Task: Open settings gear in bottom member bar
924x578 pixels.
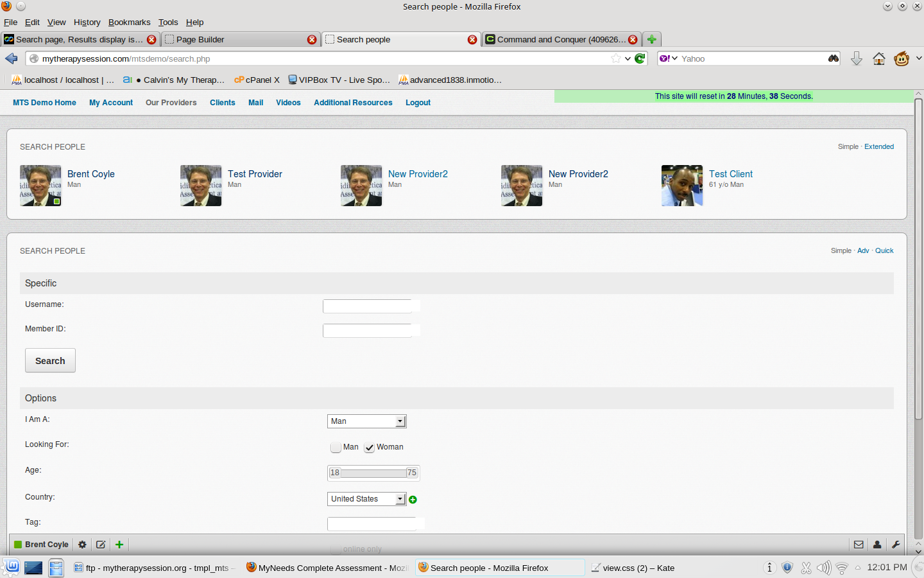Action: [x=82, y=545]
